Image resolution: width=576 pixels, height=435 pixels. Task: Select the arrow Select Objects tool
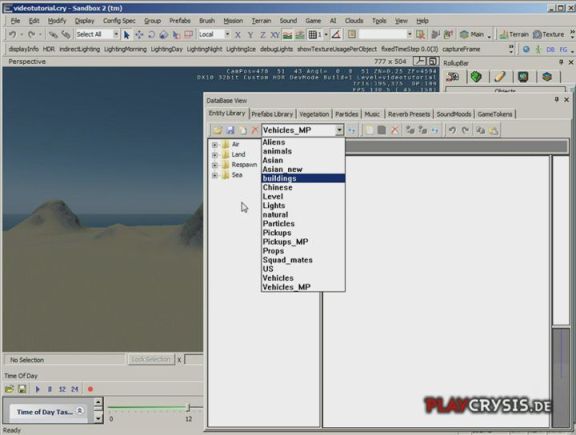click(126, 35)
